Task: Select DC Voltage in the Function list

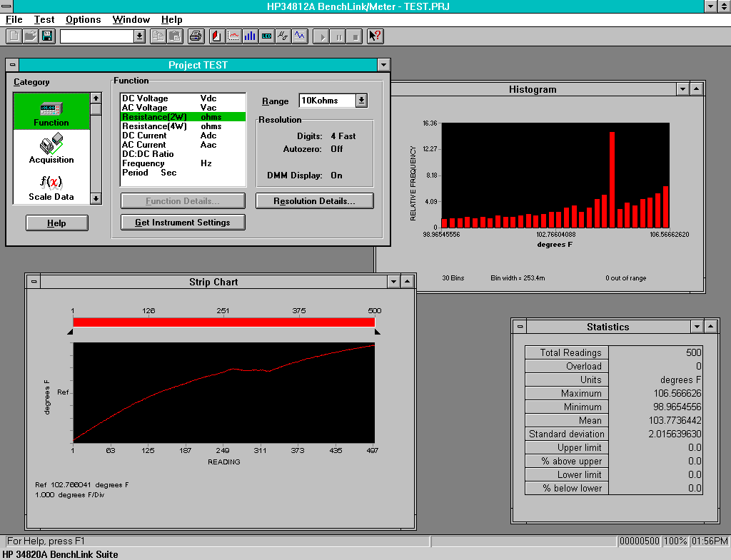Action: point(145,98)
